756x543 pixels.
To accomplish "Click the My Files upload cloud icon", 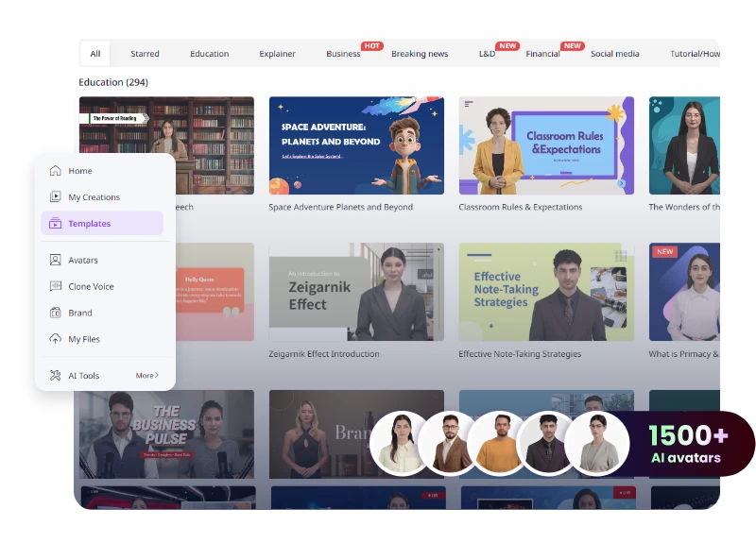I will coord(56,339).
